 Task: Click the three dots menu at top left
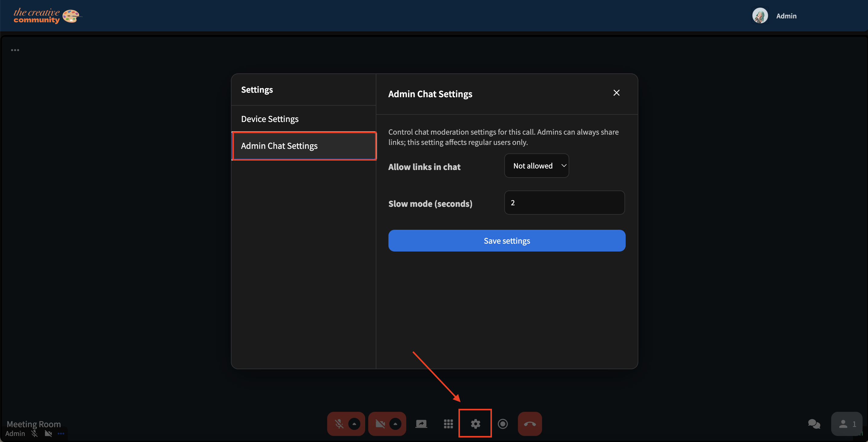click(15, 50)
